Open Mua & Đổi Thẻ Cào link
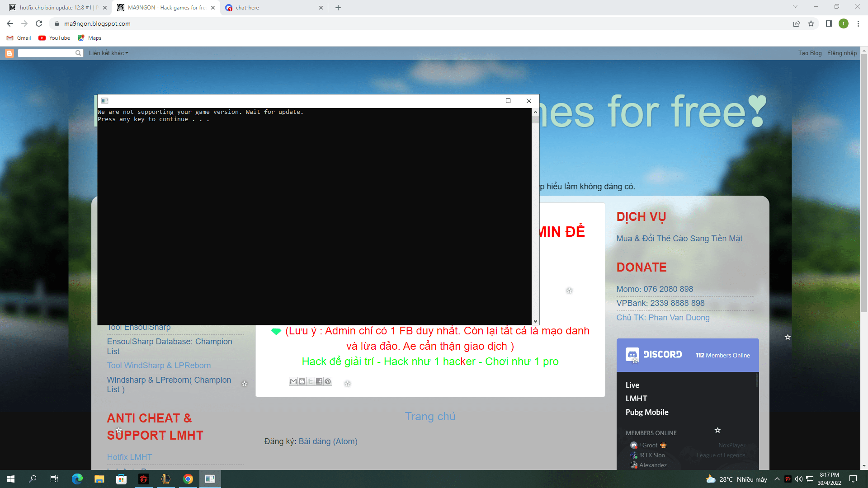Screen dimensions: 868x488 pos(679,239)
